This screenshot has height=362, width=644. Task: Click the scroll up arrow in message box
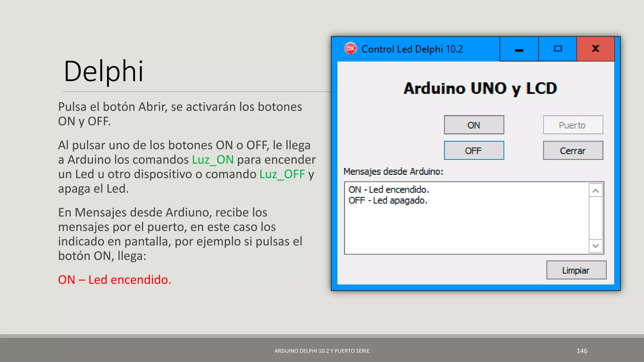(x=595, y=191)
